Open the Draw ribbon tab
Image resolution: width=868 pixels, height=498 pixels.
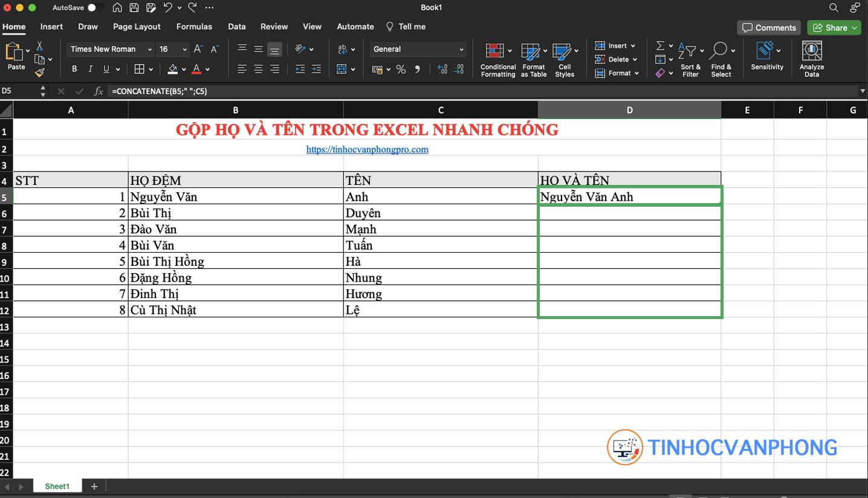(88, 27)
